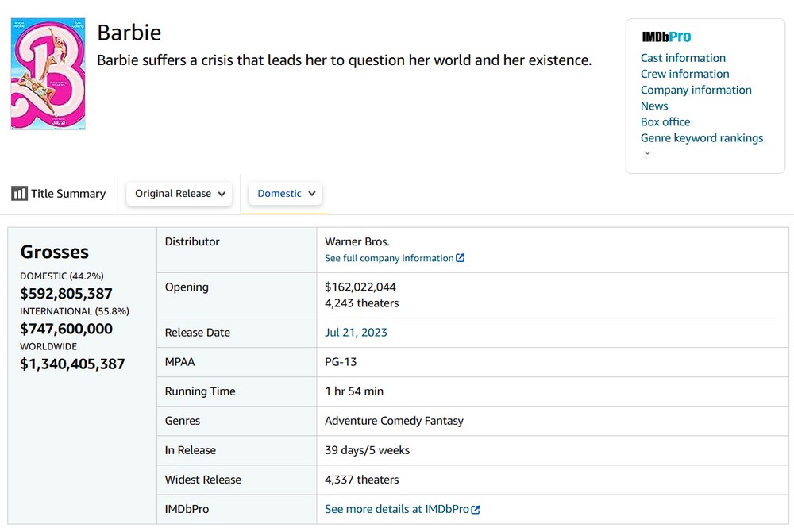794x532 pixels.
Task: Open Crew information link
Action: click(684, 74)
